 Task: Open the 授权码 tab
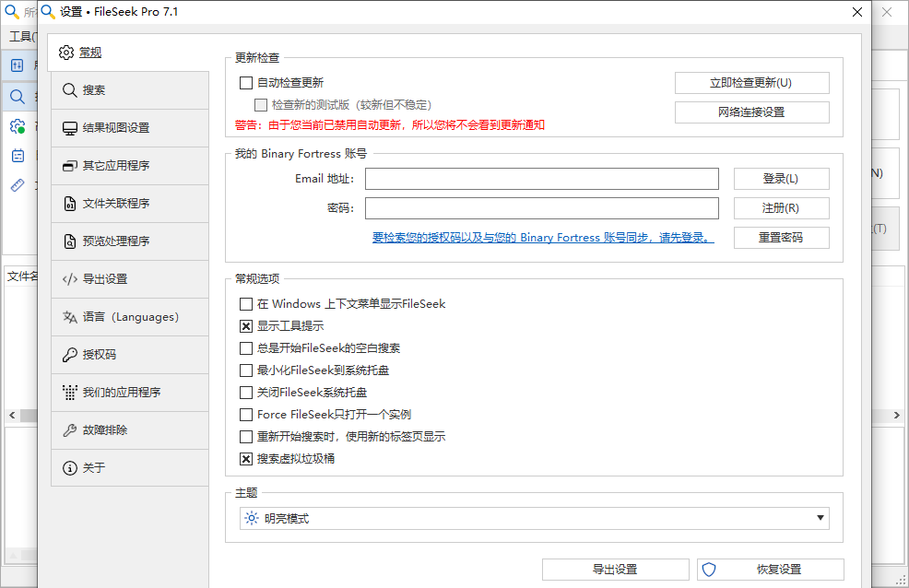tap(130, 355)
